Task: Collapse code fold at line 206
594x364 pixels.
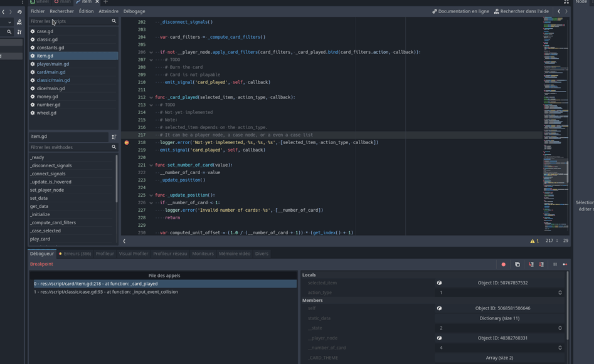Action: (151, 52)
